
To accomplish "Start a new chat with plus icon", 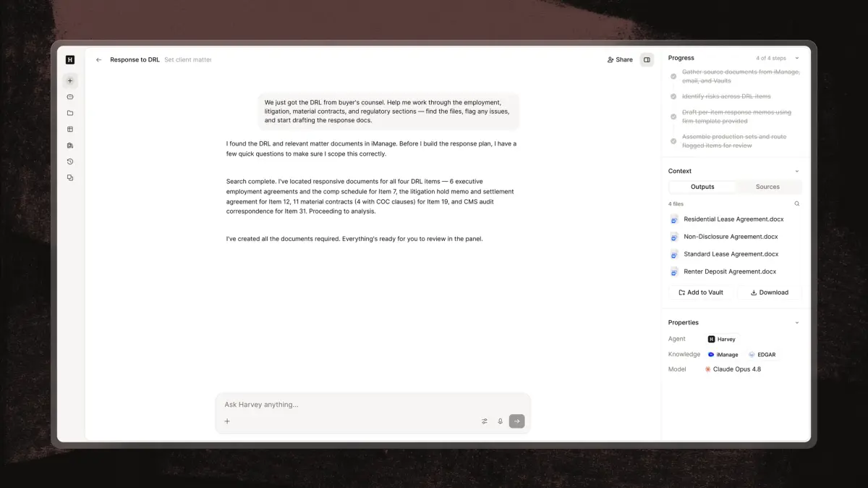I will tap(70, 80).
